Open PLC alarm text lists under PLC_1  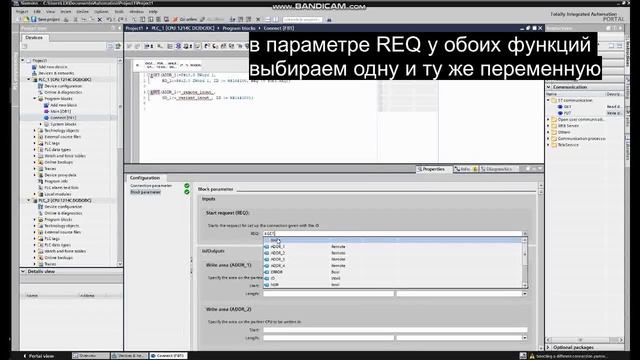pos(58,188)
